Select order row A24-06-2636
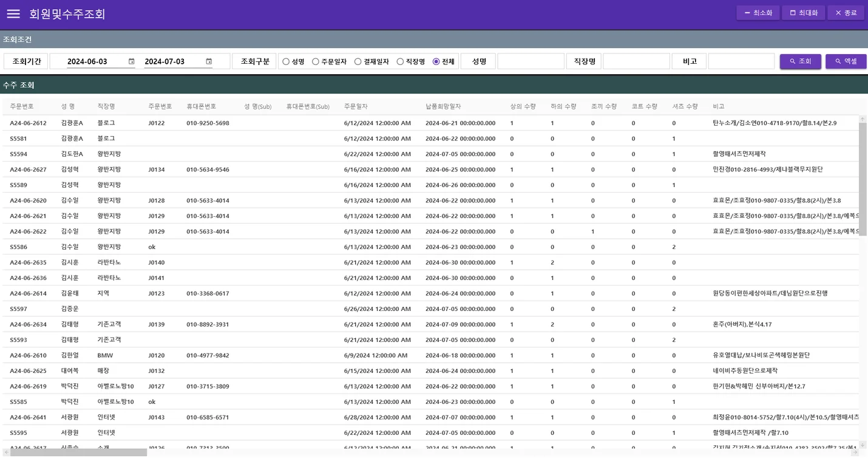This screenshot has width=868, height=458. [430, 278]
